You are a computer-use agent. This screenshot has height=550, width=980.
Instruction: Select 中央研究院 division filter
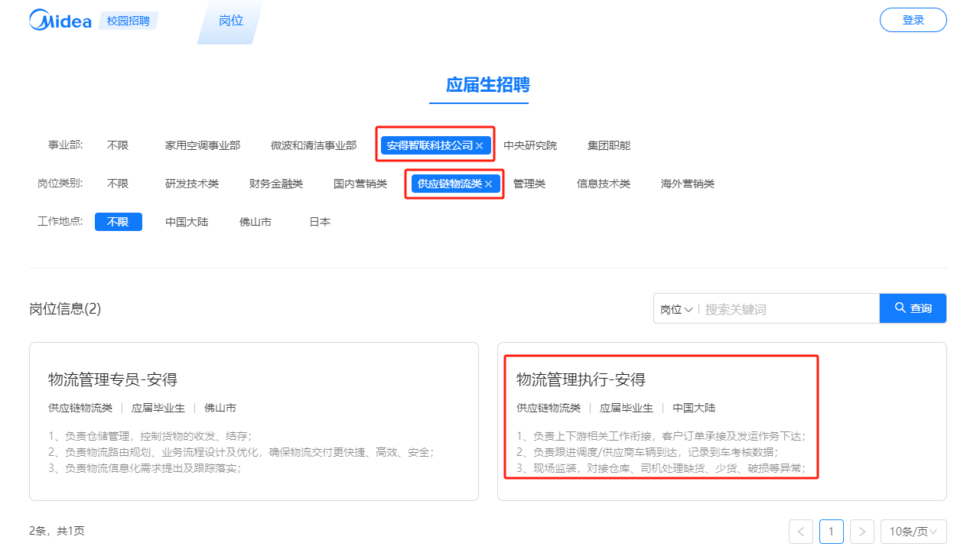pos(530,145)
